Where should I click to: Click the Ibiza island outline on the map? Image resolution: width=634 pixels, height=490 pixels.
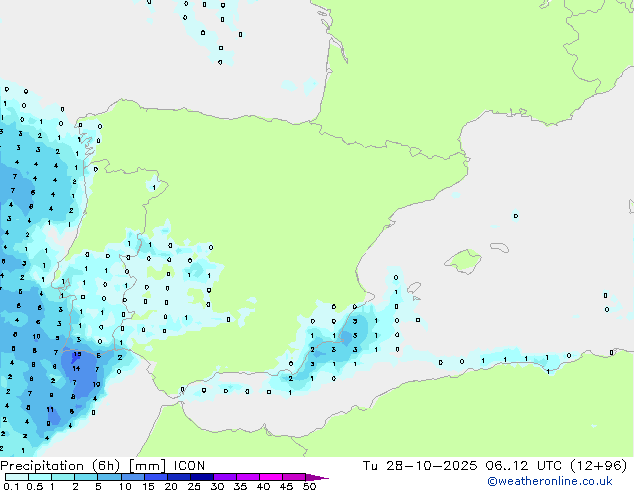[x=414, y=288]
